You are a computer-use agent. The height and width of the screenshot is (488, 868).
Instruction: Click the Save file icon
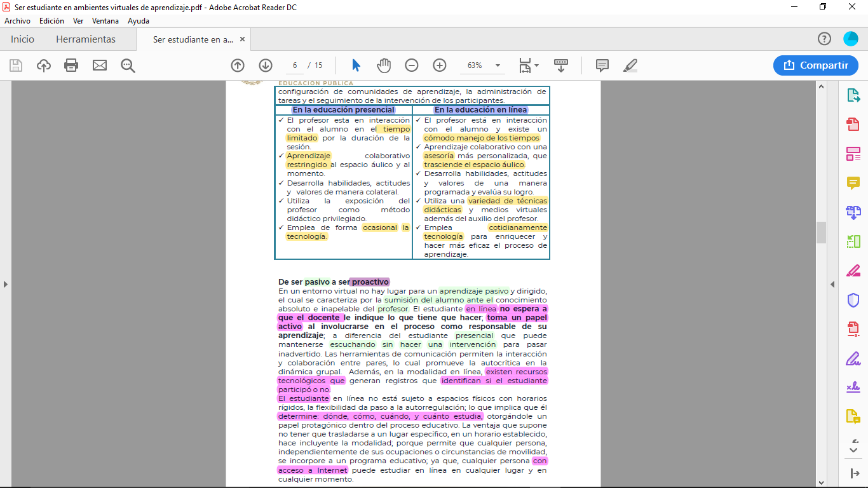point(16,65)
